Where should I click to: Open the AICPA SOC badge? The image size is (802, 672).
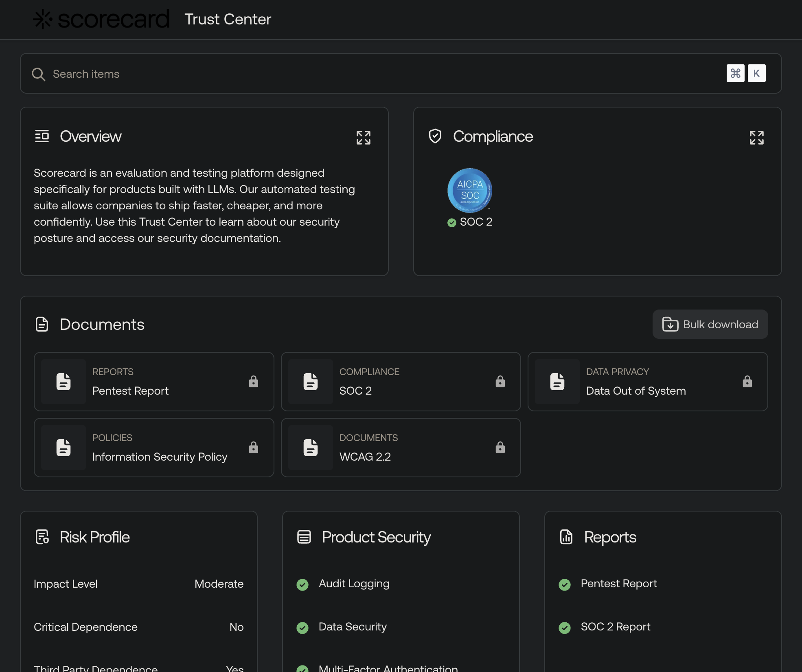click(470, 190)
